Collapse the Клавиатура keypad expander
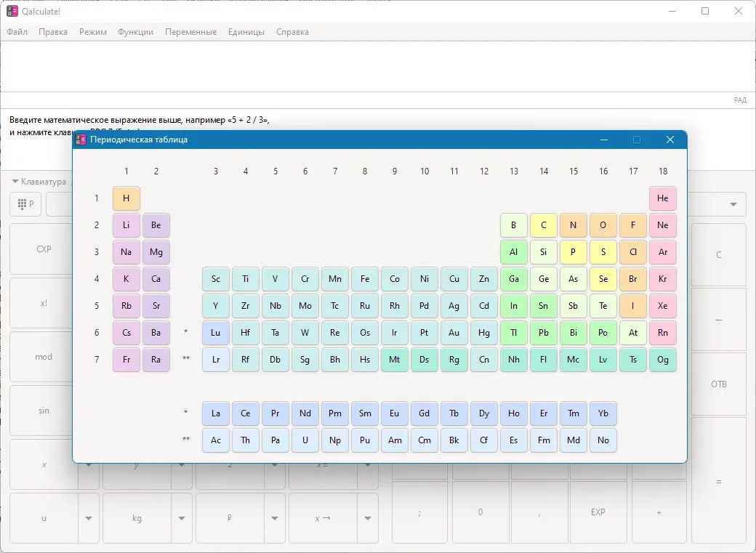 [39, 182]
